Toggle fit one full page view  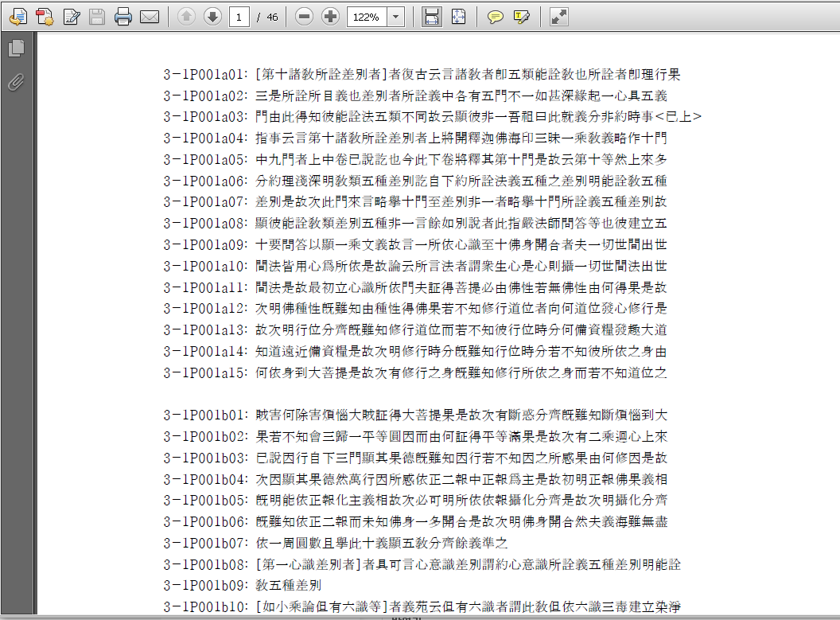tap(458, 16)
